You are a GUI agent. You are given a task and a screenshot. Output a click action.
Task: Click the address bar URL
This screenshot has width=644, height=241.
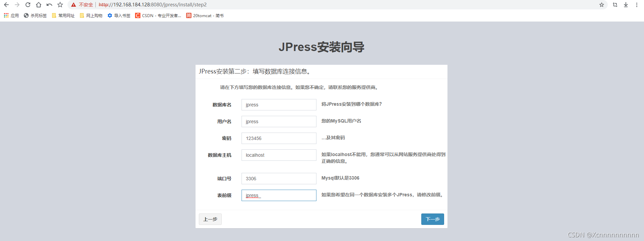153,5
